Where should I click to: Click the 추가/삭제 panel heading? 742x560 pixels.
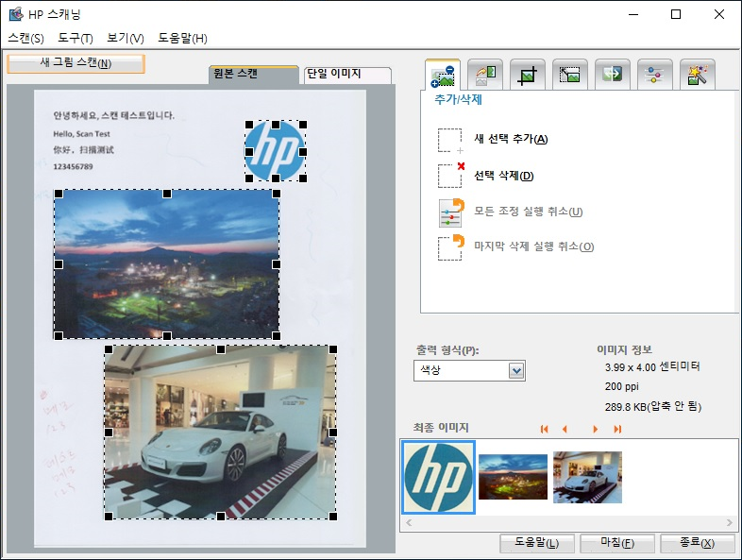point(458,100)
